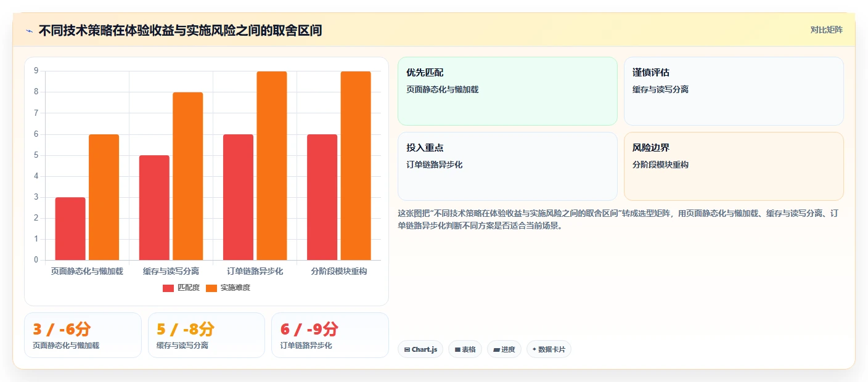Viewport: 868px width, 382px height.
Task: Click the description paragraph starting 这张图把
Action: coord(618,219)
